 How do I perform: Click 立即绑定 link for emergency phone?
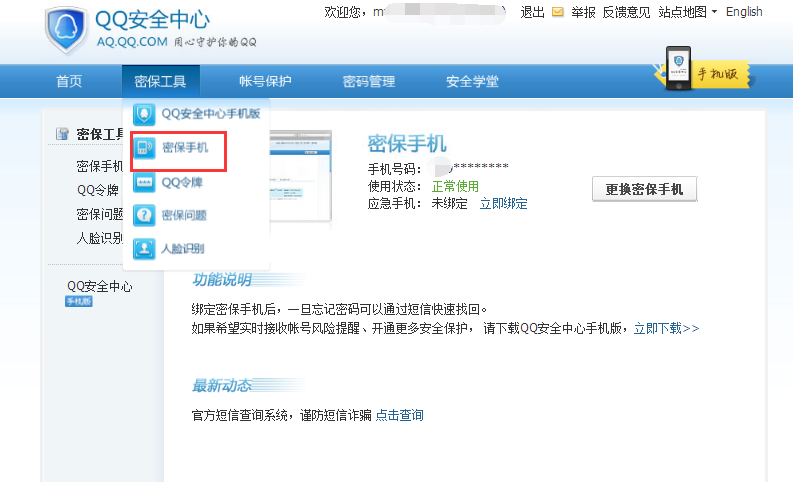(x=503, y=204)
